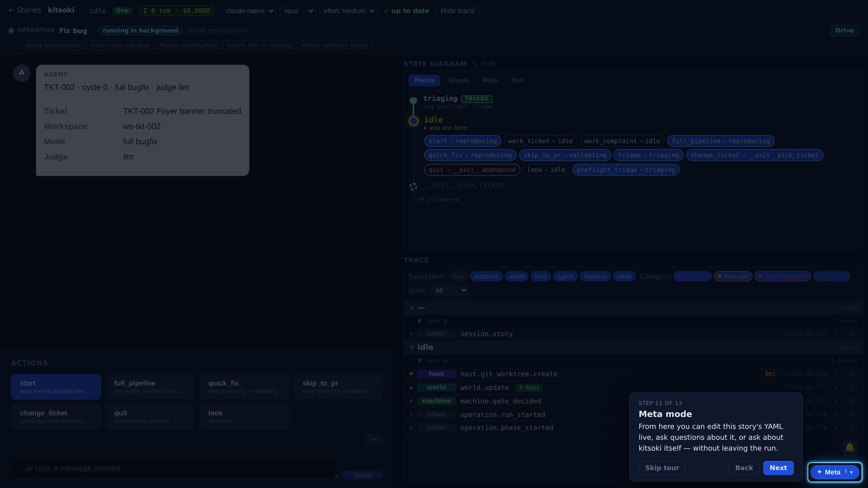Toggle the host-call category filter
Viewport: 868px width, 488px height.
pos(733,277)
